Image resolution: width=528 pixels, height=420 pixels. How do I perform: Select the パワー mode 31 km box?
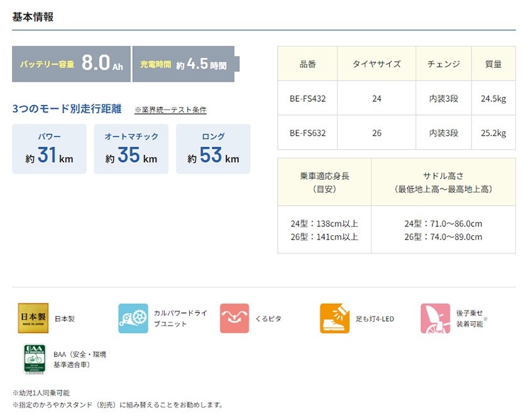tap(50, 149)
